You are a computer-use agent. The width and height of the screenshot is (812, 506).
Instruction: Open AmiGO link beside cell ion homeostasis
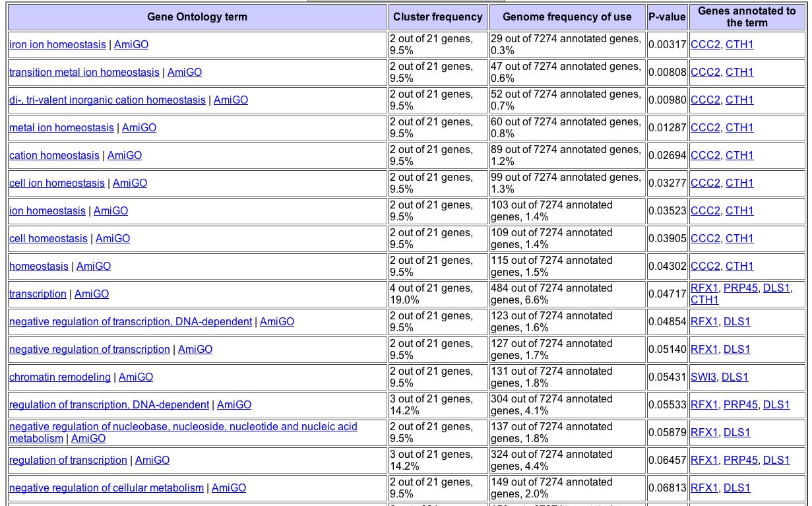coord(130,183)
